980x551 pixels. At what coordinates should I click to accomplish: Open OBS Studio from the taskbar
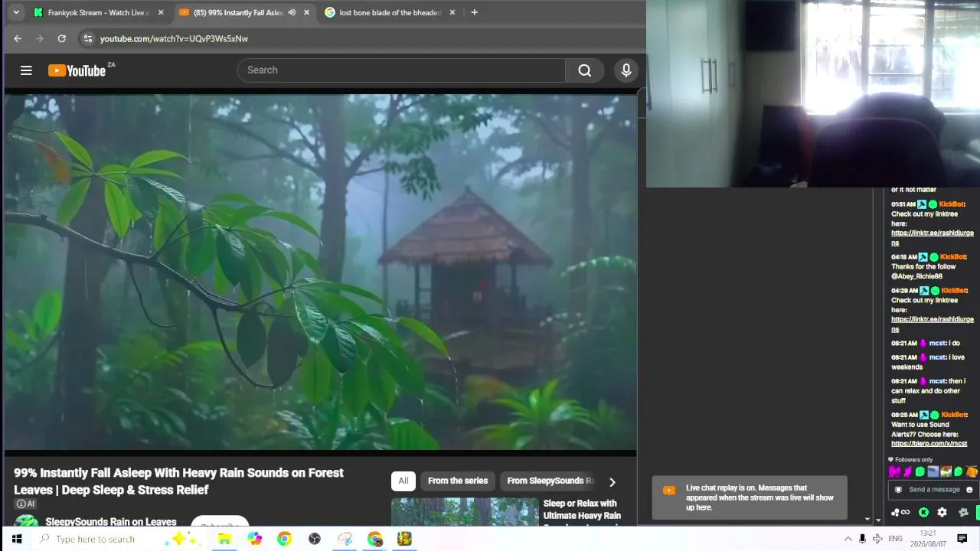pos(315,539)
